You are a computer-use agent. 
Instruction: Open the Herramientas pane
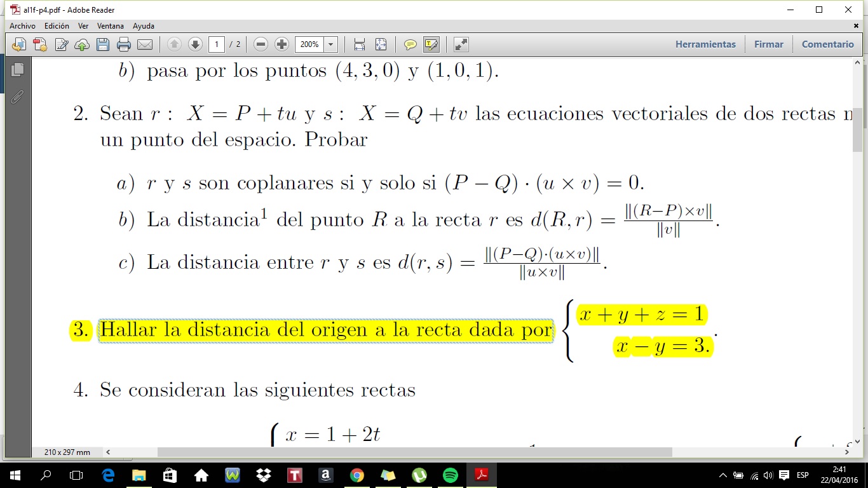pyautogui.click(x=705, y=44)
